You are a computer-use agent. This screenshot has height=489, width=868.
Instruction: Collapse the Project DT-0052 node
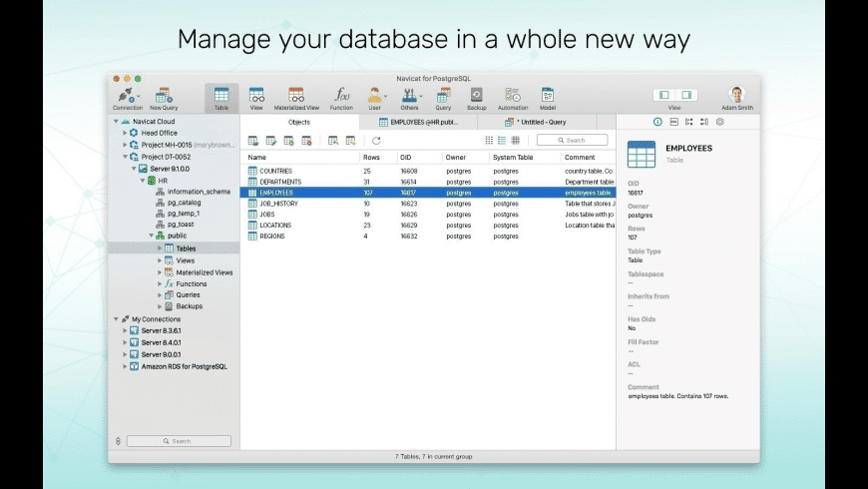pyautogui.click(x=125, y=157)
